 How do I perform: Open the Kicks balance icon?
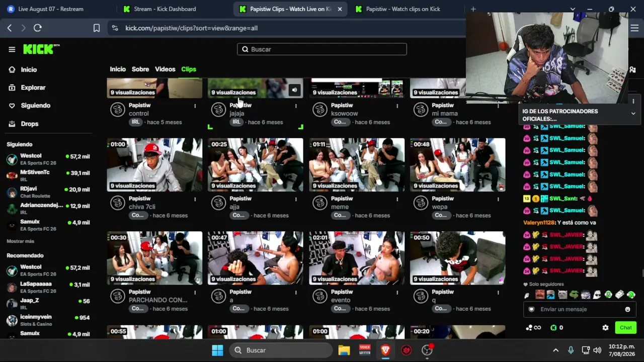click(x=554, y=328)
